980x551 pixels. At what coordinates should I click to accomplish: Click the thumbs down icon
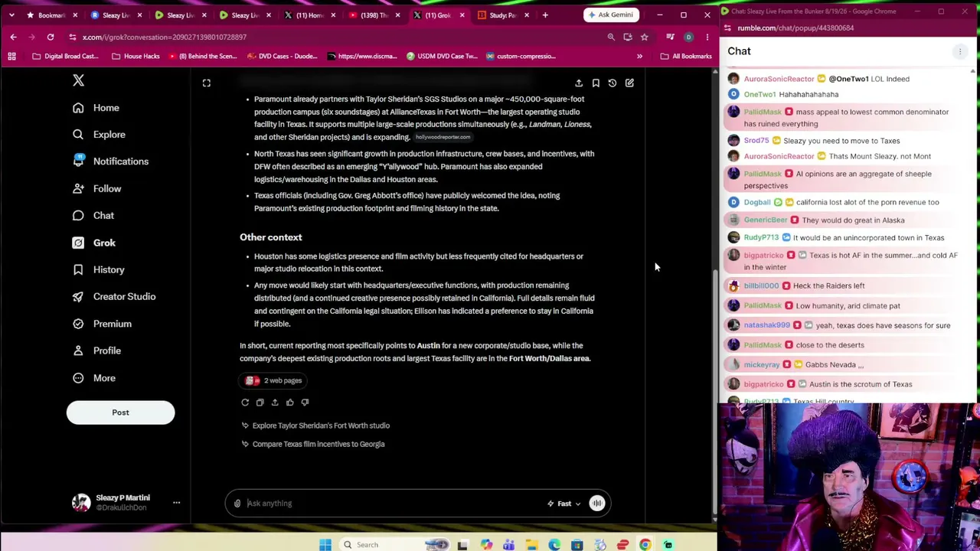pos(305,403)
